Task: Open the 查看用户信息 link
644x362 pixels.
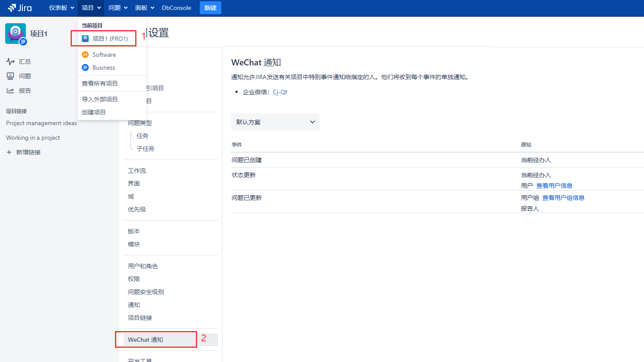Action: pos(554,186)
